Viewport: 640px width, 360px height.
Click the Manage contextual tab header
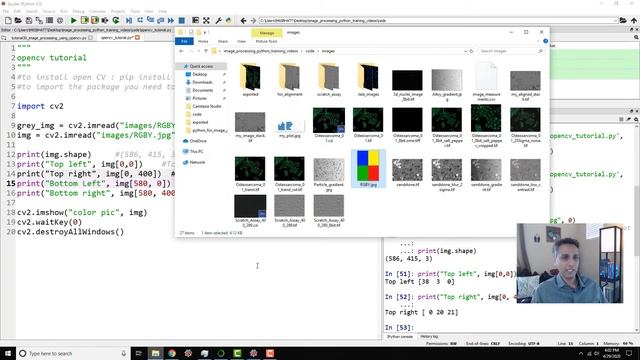pos(267,33)
